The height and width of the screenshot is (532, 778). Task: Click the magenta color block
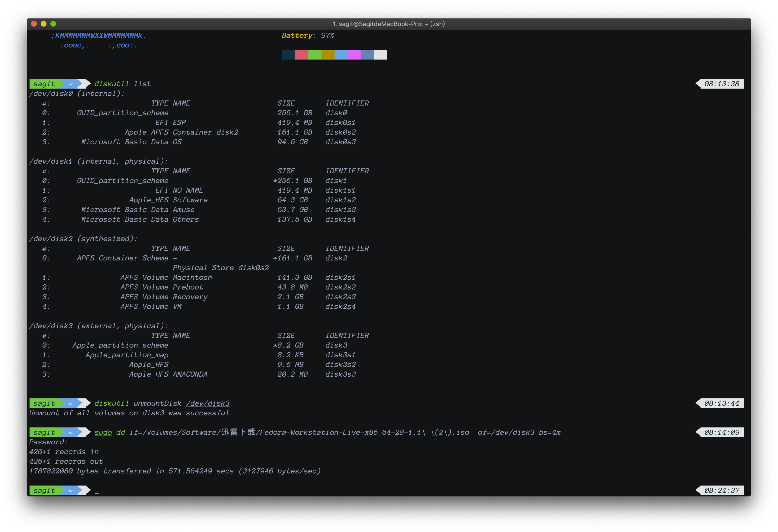coord(354,54)
